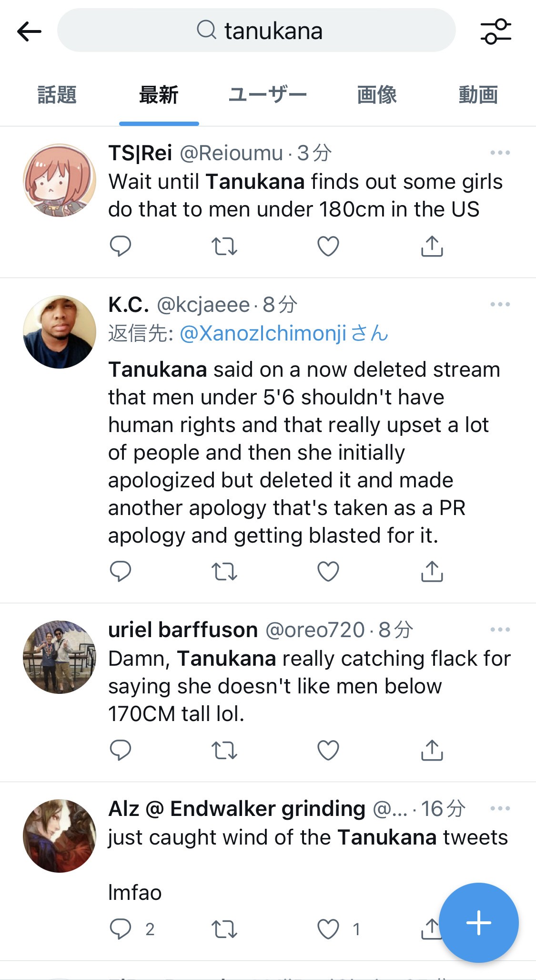
Task: Switch to the ユーザー tab
Action: pyautogui.click(x=267, y=95)
